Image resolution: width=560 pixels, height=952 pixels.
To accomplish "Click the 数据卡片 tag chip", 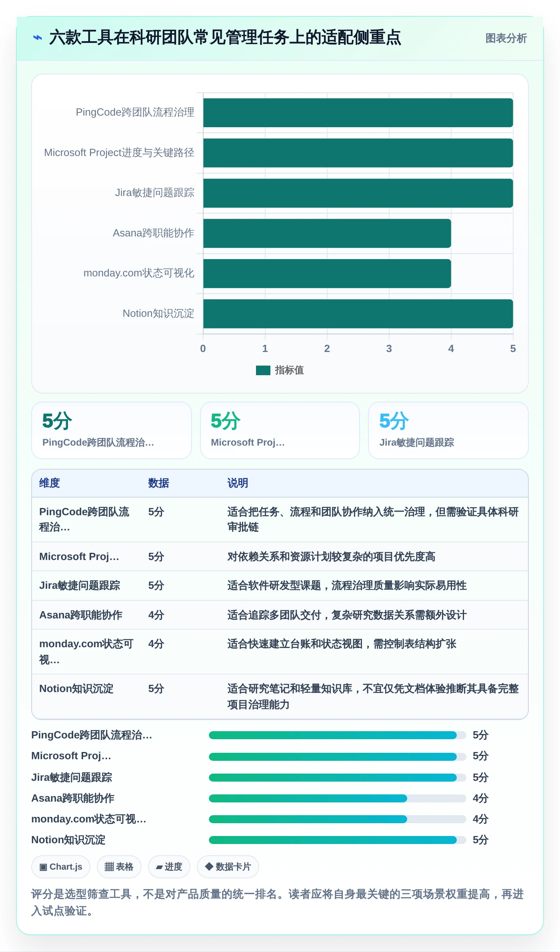I will (228, 867).
